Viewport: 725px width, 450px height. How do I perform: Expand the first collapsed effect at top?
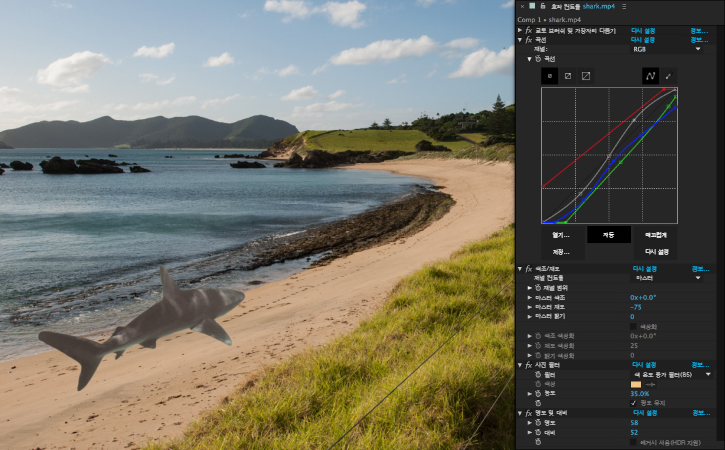520,30
